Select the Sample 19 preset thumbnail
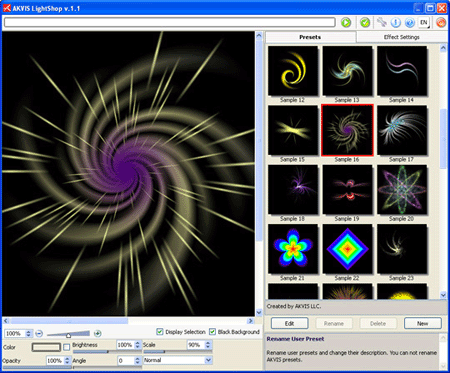This screenshot has width=450, height=373. coord(347,189)
